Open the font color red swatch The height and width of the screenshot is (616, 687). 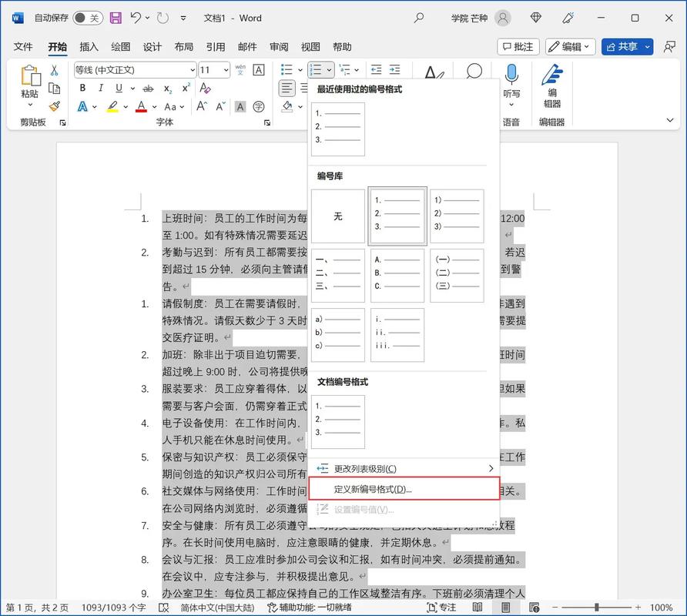[x=142, y=107]
